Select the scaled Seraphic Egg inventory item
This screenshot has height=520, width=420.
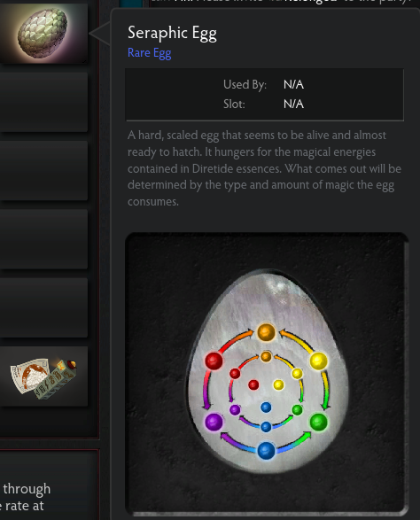click(x=43, y=33)
